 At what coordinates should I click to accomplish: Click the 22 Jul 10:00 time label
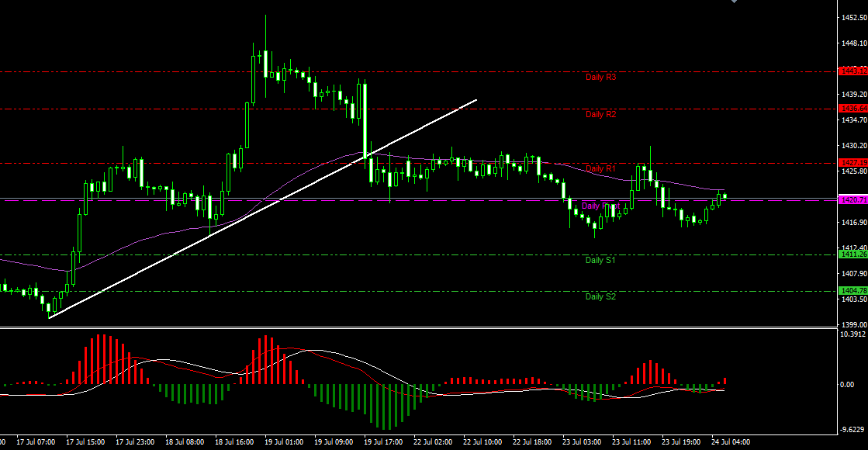click(x=482, y=442)
